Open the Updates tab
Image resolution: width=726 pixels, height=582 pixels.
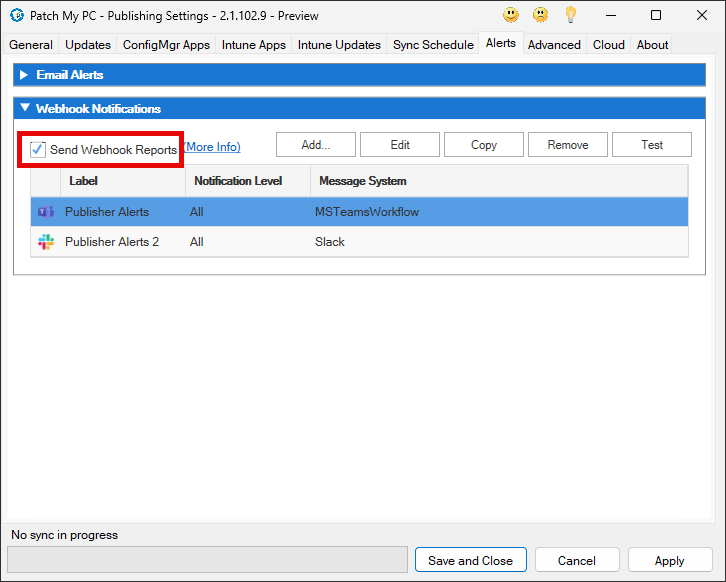pyautogui.click(x=88, y=45)
